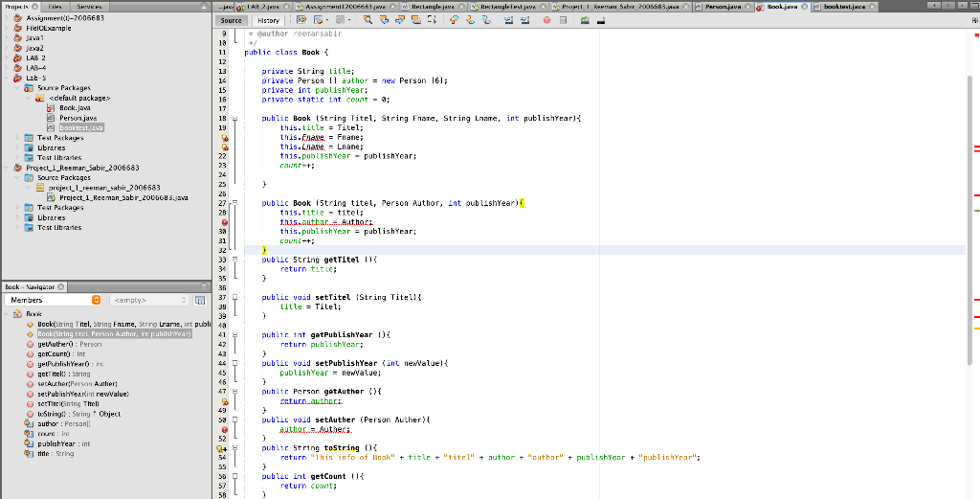Viewport: 980px width, 499px height.
Task: Switch to Source view
Action: click(231, 20)
